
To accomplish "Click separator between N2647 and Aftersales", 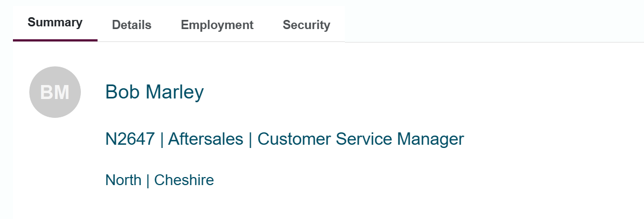I will click(162, 139).
